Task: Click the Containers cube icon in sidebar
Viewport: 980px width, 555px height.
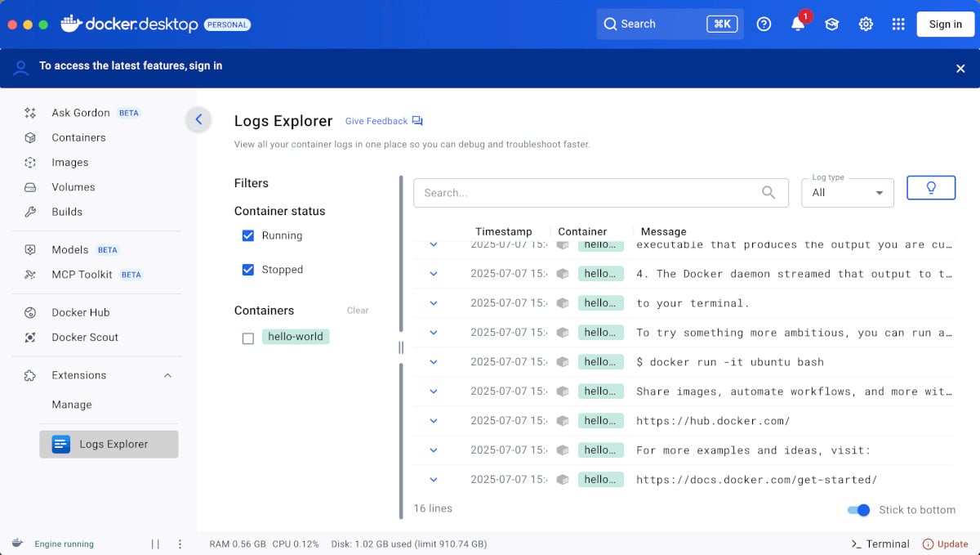Action: 30,137
